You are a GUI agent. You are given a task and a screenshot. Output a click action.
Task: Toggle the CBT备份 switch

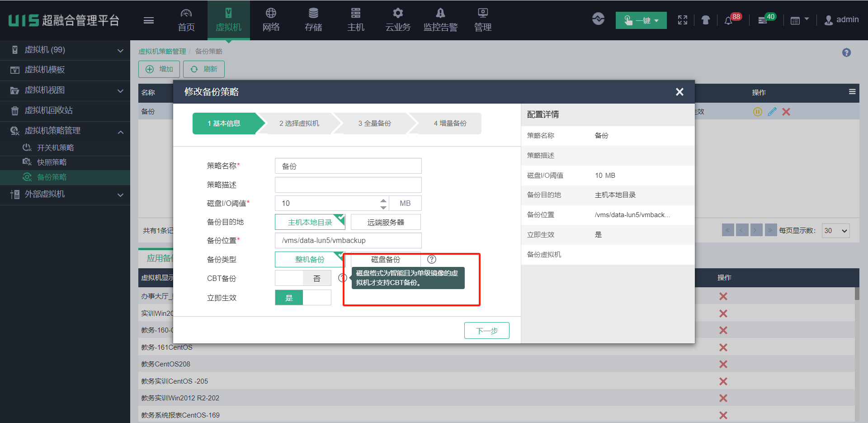(303, 278)
